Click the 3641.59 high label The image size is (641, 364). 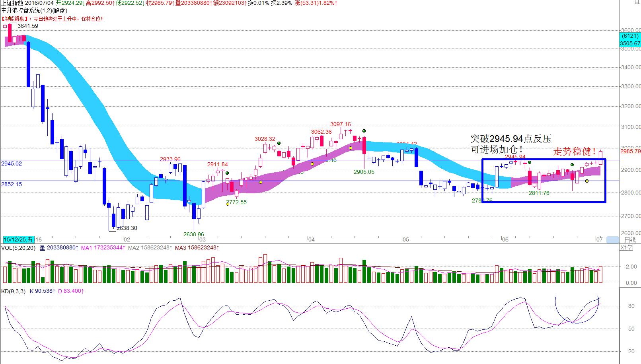[x=28, y=26]
